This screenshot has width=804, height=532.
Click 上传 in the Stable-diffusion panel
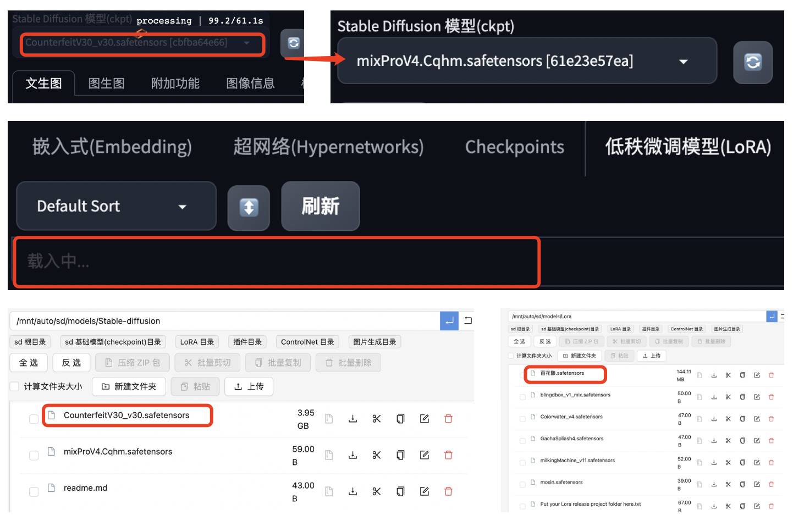coord(249,386)
